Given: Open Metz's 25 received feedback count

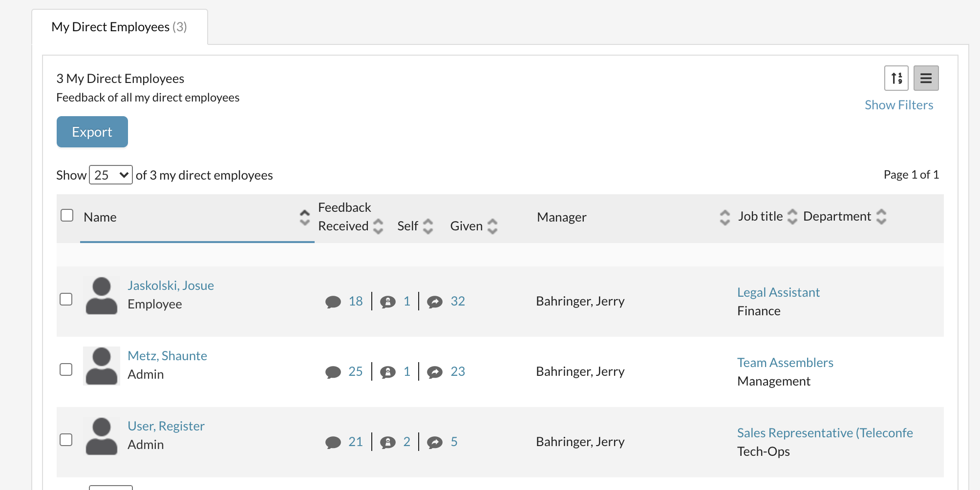Looking at the screenshot, I should click(356, 371).
